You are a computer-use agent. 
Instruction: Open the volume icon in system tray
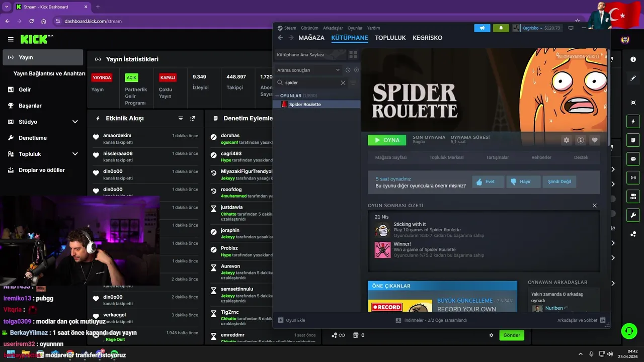[x=610, y=354]
